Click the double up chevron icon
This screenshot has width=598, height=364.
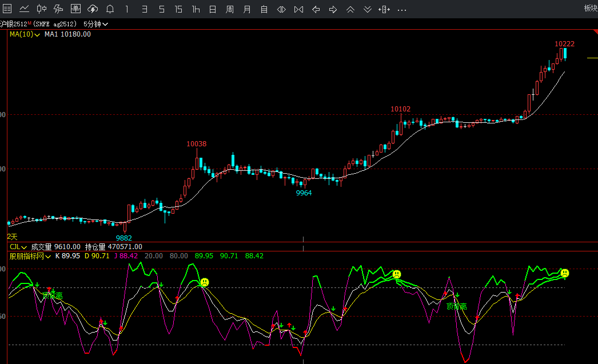pyautogui.click(x=350, y=9)
